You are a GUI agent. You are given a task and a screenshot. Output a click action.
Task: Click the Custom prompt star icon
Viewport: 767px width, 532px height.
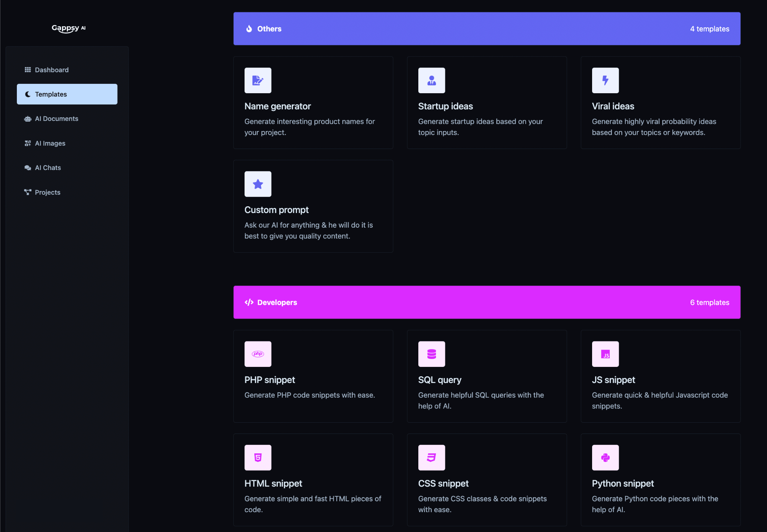pos(258,184)
